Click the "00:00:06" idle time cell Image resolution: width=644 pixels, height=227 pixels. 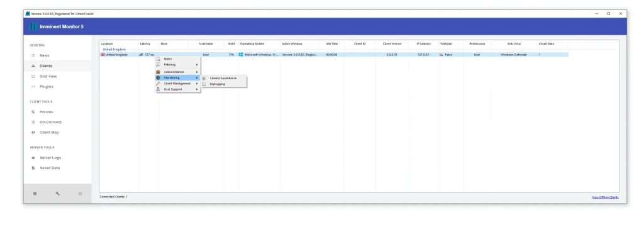click(x=331, y=55)
